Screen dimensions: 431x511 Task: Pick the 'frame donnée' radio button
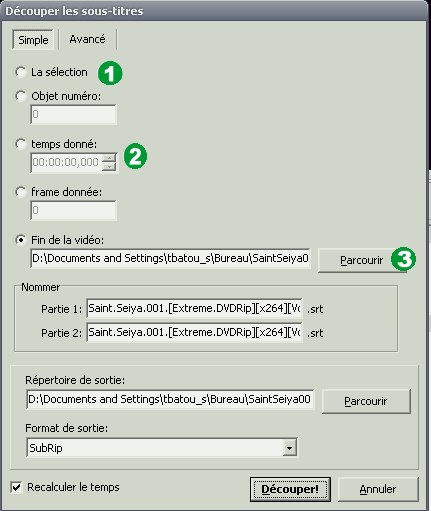coord(21,192)
